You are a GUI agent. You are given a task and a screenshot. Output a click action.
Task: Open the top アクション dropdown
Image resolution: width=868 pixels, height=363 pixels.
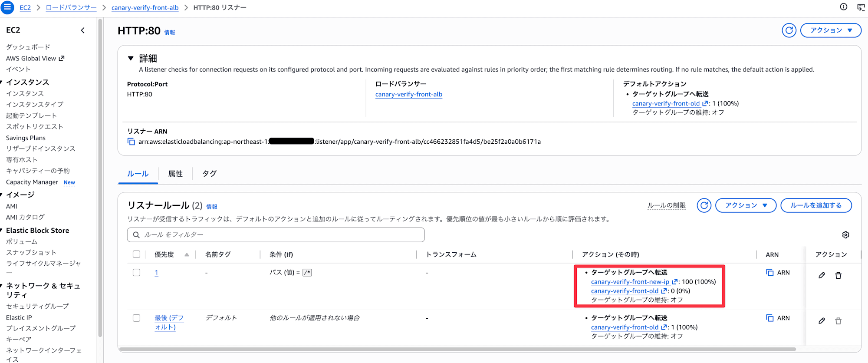831,30
